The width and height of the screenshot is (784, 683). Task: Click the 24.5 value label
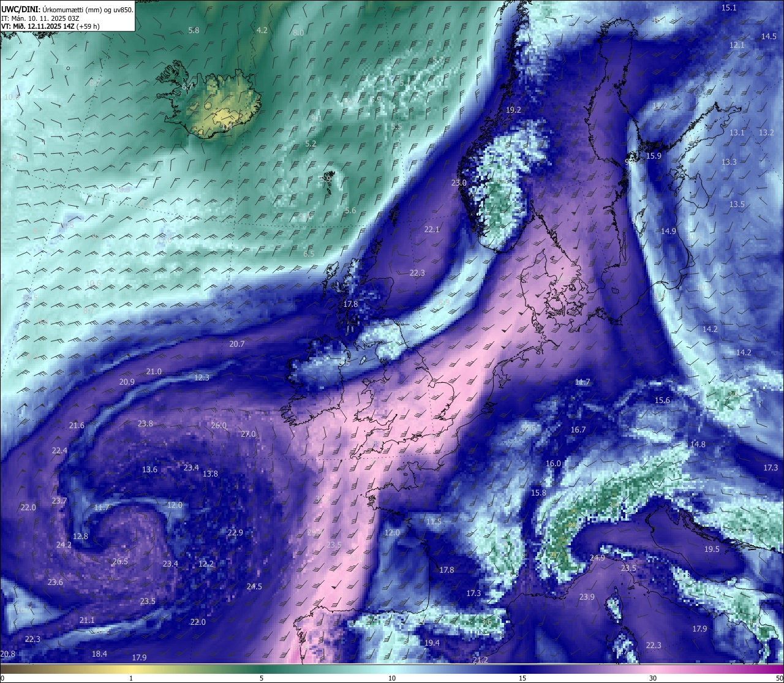pos(254,586)
